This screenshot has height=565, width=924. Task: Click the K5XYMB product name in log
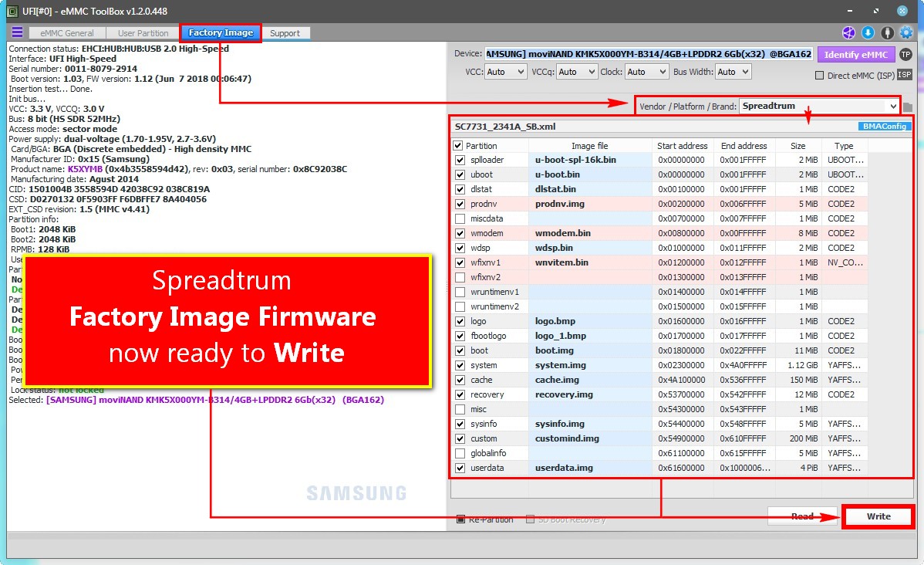tap(85, 169)
